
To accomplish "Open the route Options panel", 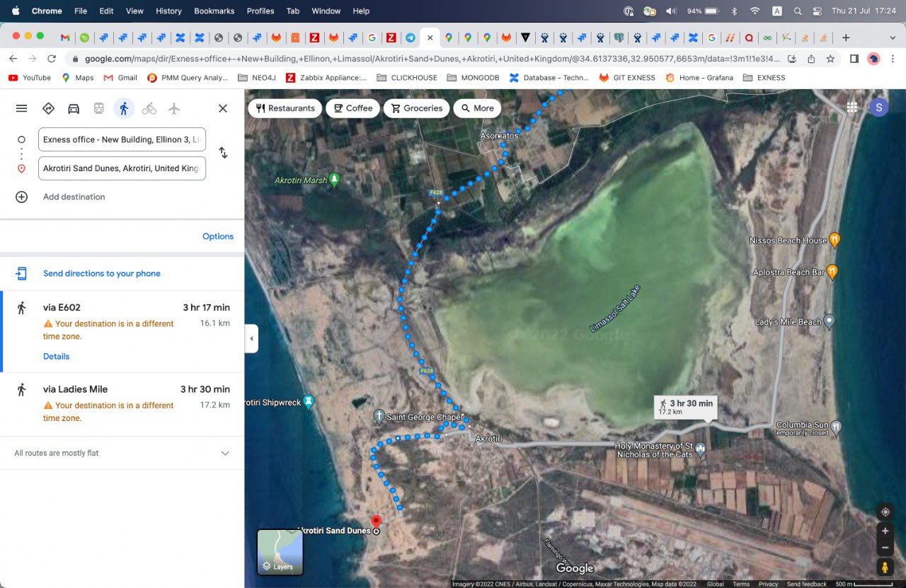I will [217, 236].
